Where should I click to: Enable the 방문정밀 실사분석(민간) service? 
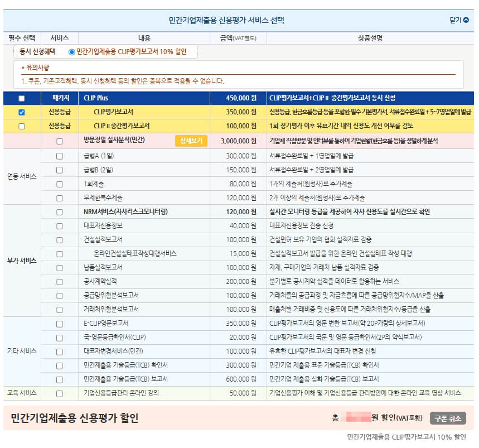pos(59,140)
